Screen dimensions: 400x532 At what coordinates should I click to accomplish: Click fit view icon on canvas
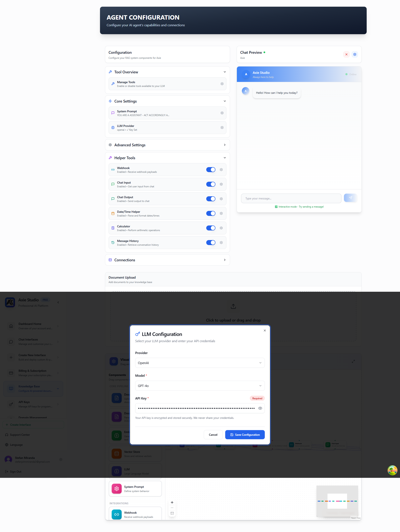click(172, 513)
